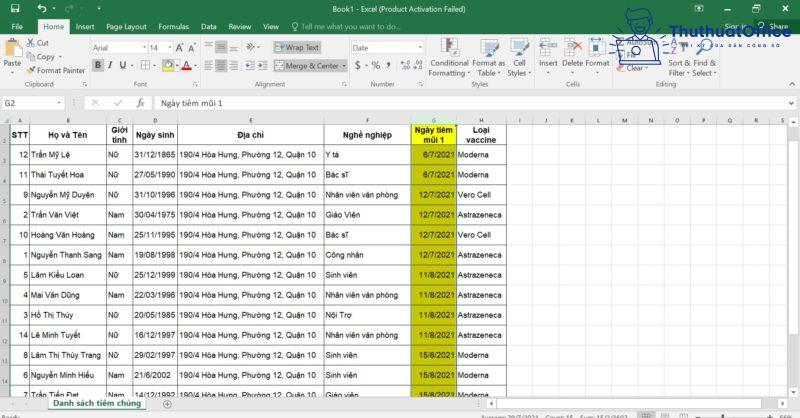Add a new sheet with plus icon
This screenshot has width=800, height=418.
[167, 404]
